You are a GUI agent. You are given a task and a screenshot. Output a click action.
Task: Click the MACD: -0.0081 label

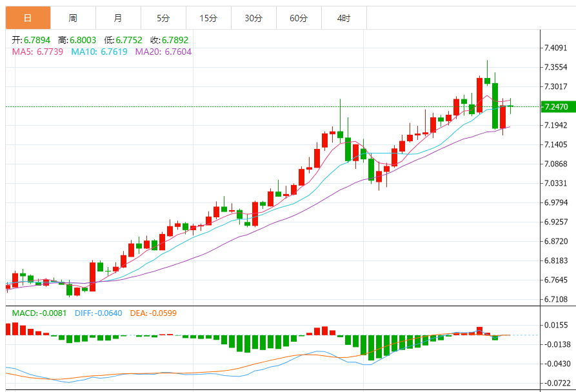39,313
